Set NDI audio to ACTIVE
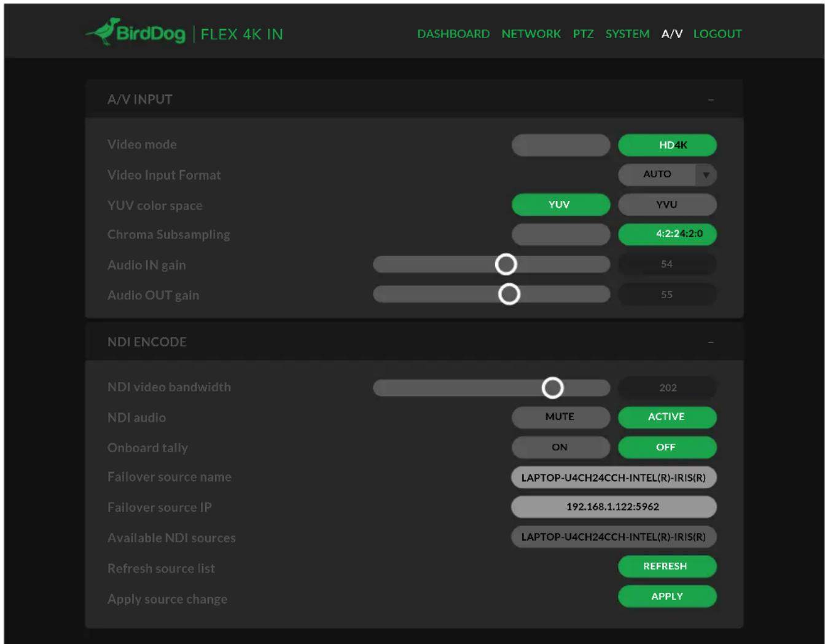 point(667,417)
